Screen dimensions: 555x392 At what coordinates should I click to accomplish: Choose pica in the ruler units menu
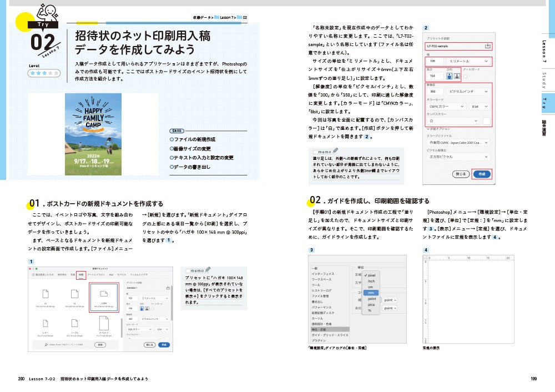tap(371, 304)
